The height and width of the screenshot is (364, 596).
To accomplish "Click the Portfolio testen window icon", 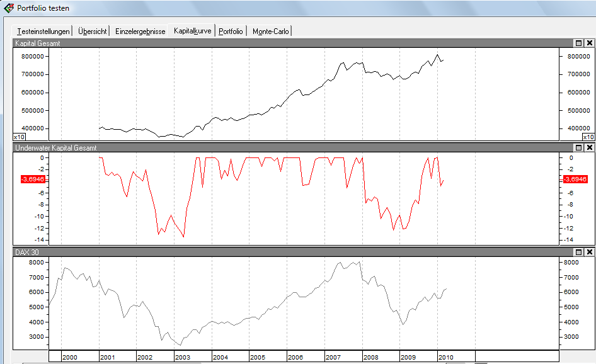I will click(x=8, y=8).
